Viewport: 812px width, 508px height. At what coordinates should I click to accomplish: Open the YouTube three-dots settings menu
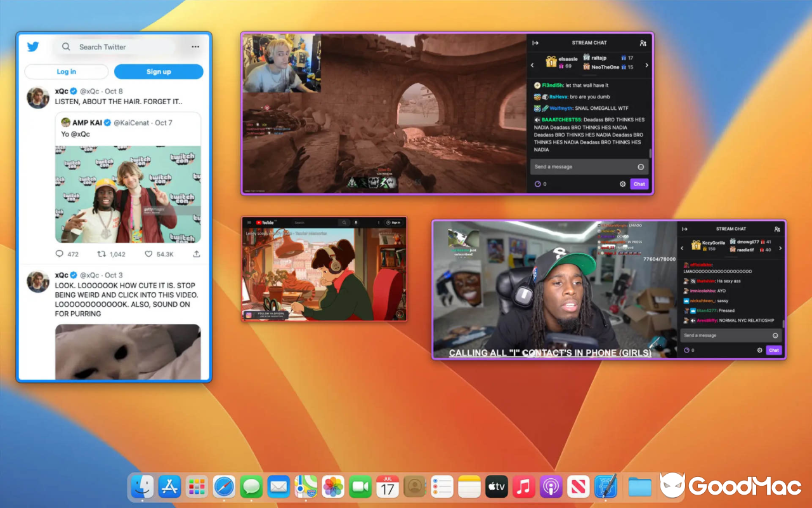tap(379, 223)
